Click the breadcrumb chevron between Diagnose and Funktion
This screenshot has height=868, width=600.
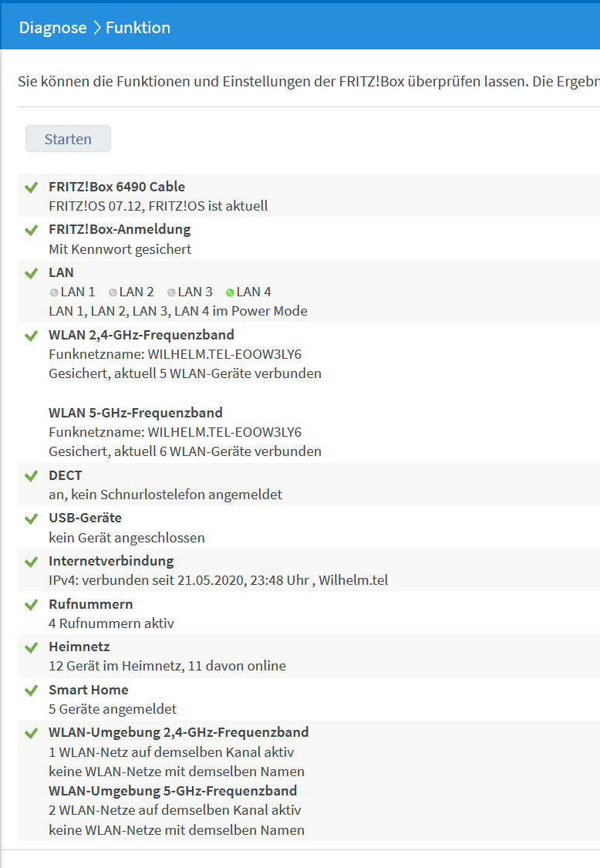pos(97,28)
